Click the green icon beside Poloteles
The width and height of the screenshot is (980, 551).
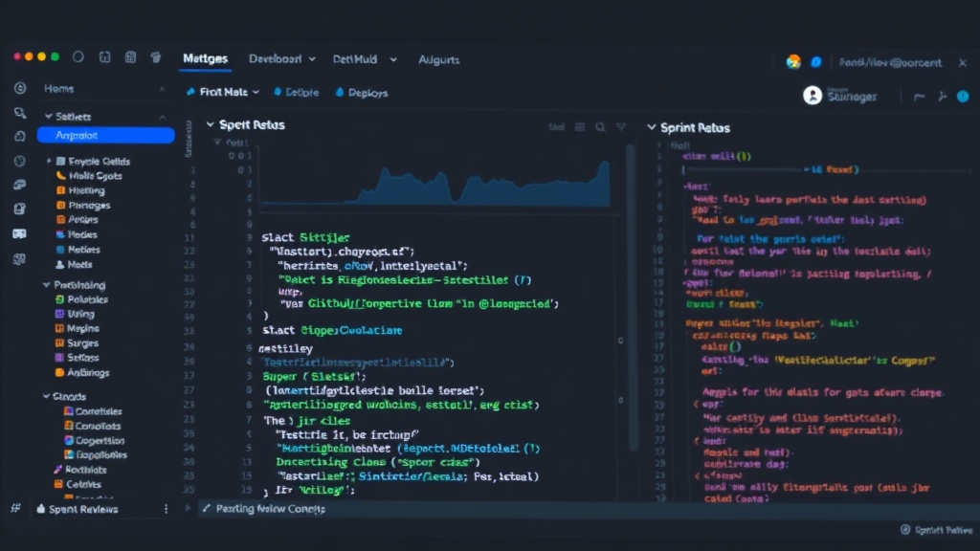coord(60,299)
